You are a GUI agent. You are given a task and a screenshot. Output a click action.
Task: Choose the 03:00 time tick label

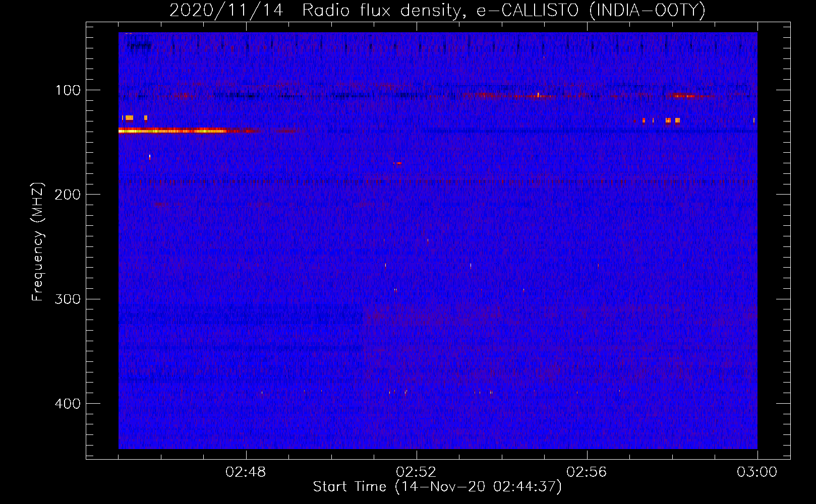click(x=757, y=472)
